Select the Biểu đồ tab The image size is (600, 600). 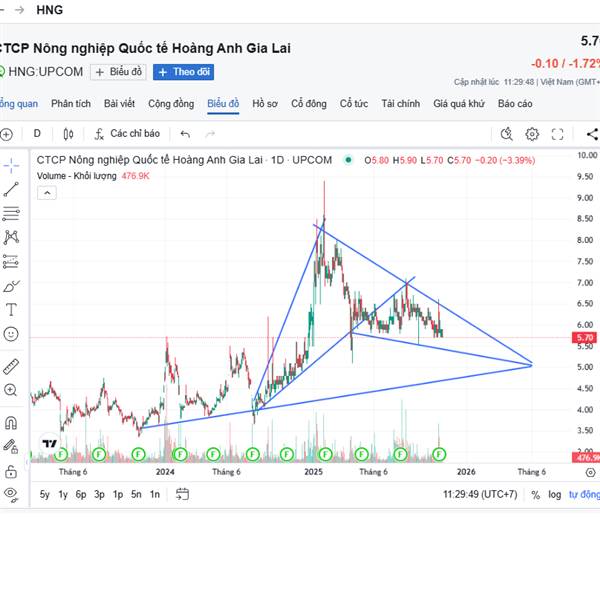click(223, 104)
